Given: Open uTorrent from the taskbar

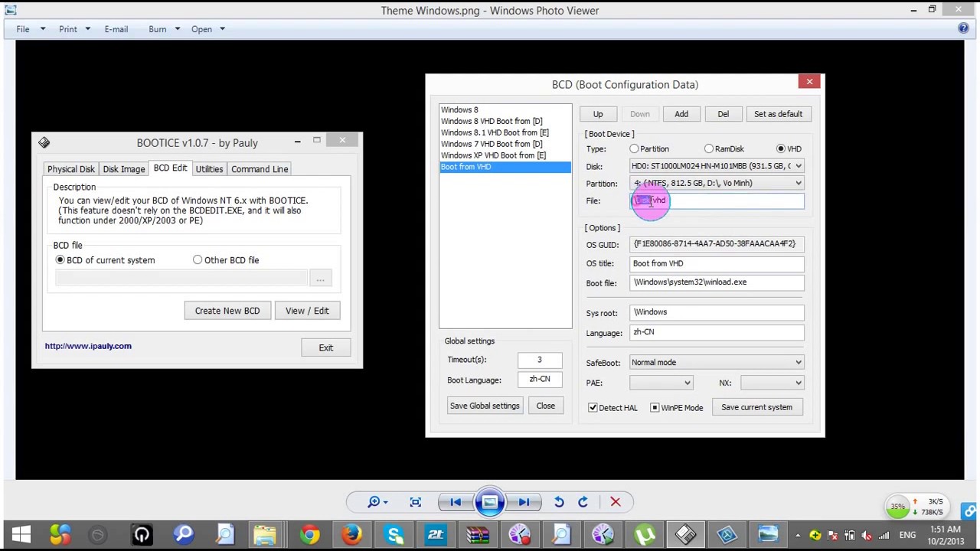Looking at the screenshot, I should pyautogui.click(x=644, y=534).
